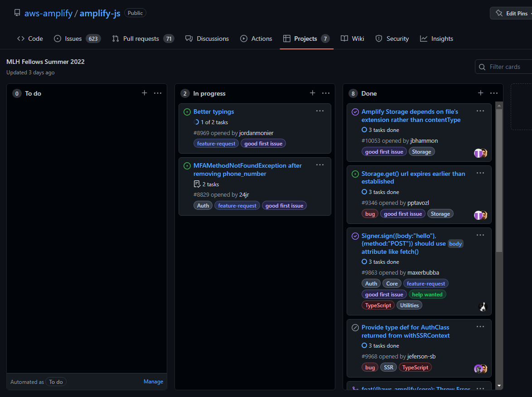
Task: Open the Done column options menu
Action: pos(493,93)
